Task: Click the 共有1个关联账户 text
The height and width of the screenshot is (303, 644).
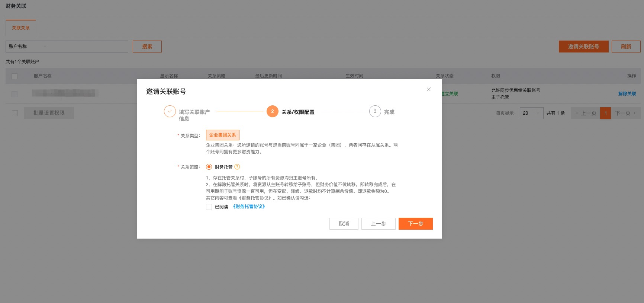Action: [x=22, y=62]
